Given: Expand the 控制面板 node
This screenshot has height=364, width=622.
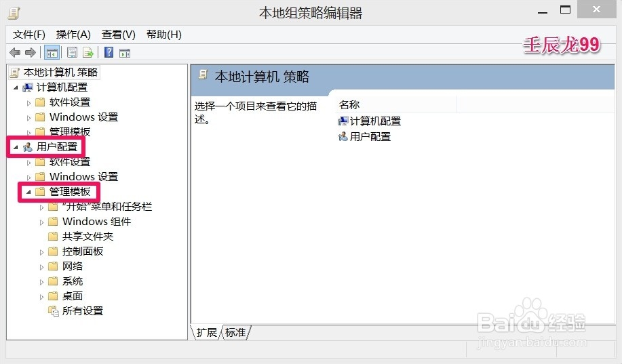Looking at the screenshot, I should (41, 252).
